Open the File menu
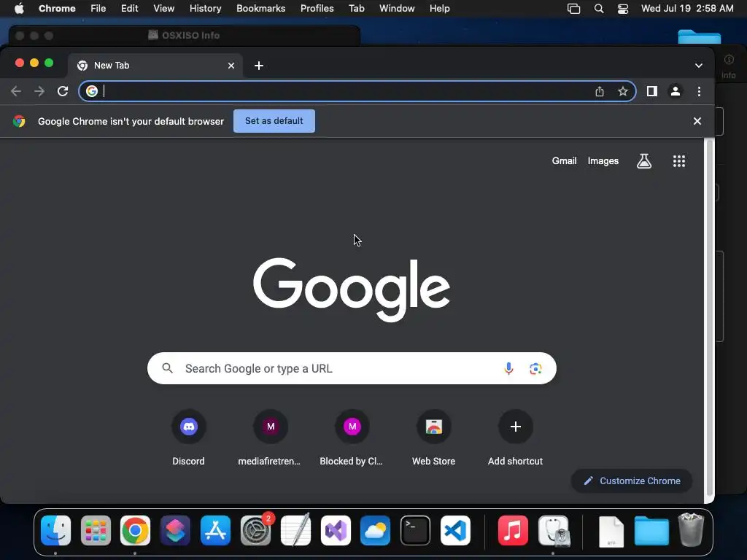This screenshot has width=747, height=560. tap(98, 9)
